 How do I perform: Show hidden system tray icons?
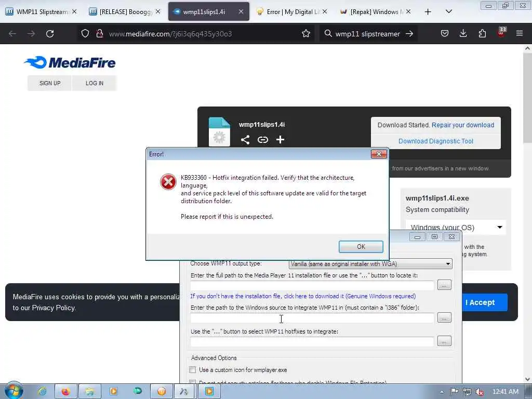point(442,392)
